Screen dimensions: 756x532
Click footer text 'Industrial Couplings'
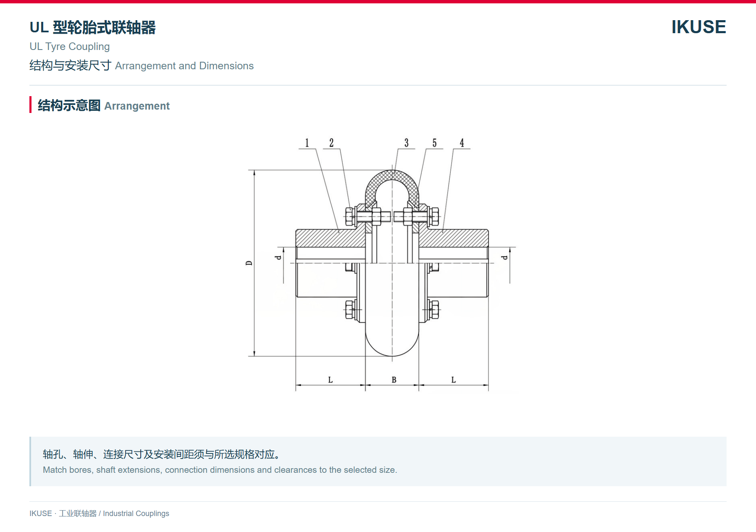pos(136,514)
